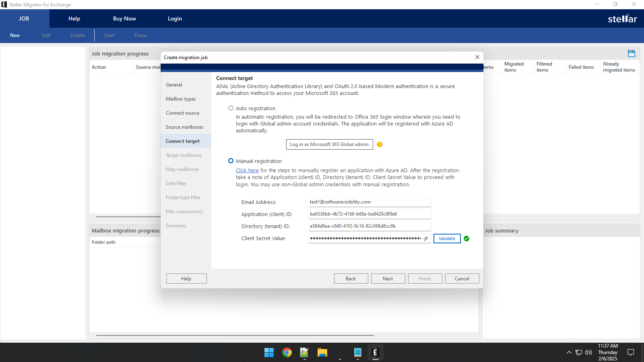Click the network icon in the system tray
The image size is (644, 362).
pyautogui.click(x=579, y=352)
